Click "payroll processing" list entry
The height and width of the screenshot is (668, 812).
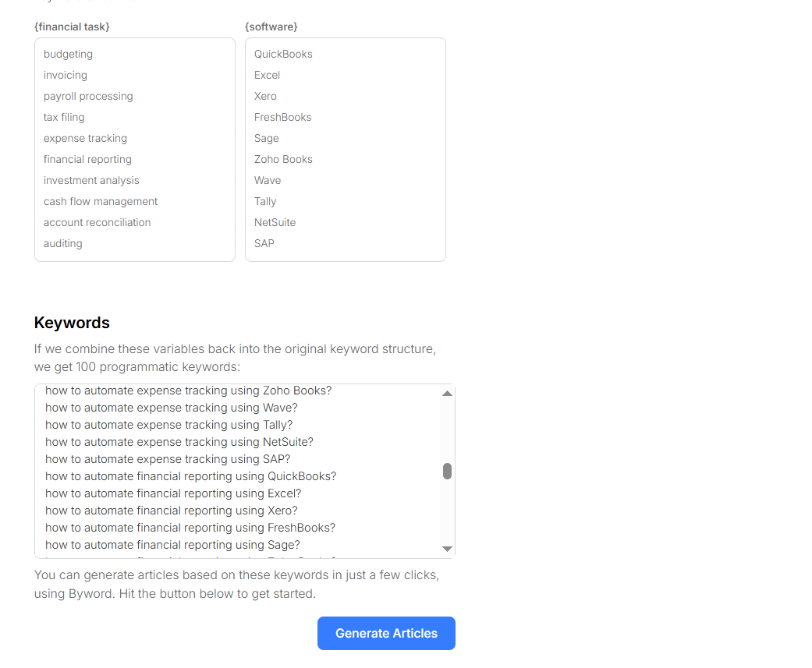click(x=88, y=96)
